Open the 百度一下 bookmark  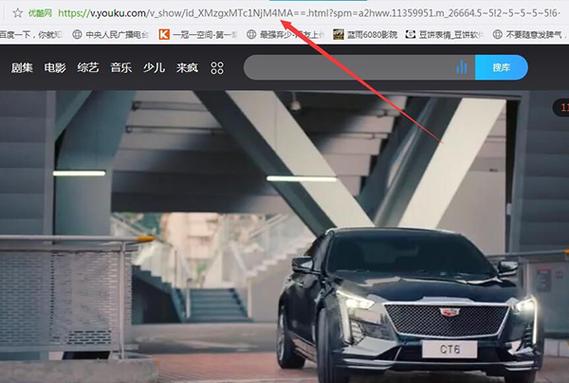(31, 34)
